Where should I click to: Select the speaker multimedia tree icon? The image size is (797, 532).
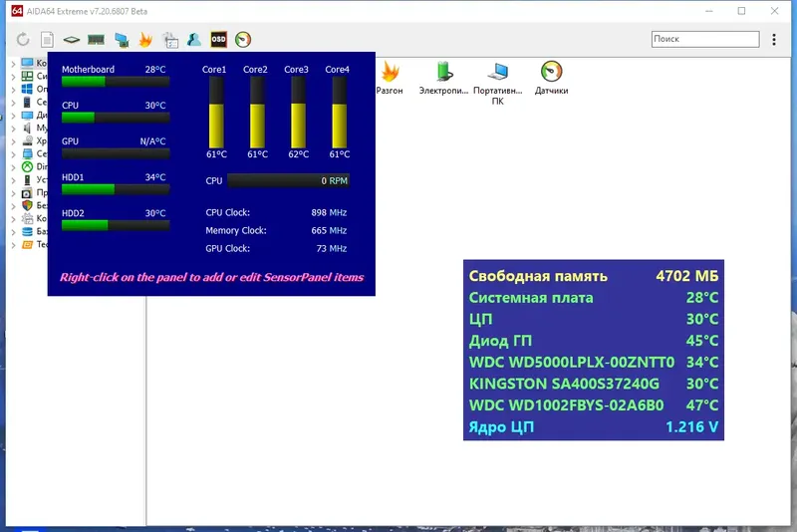point(28,129)
